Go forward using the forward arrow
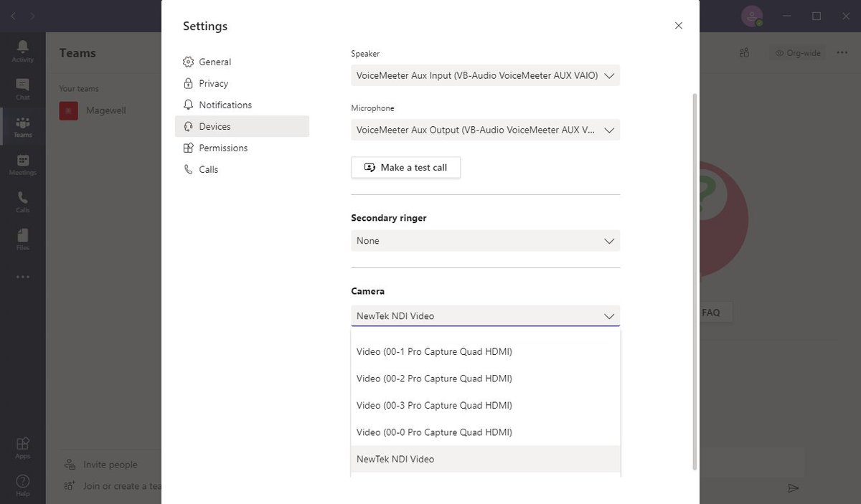861x504 pixels. [x=32, y=16]
